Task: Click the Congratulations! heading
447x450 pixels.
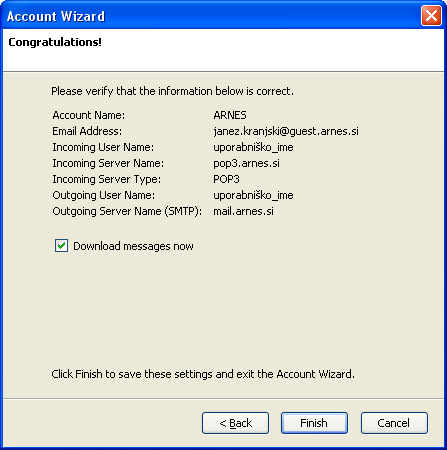Action: (55, 42)
